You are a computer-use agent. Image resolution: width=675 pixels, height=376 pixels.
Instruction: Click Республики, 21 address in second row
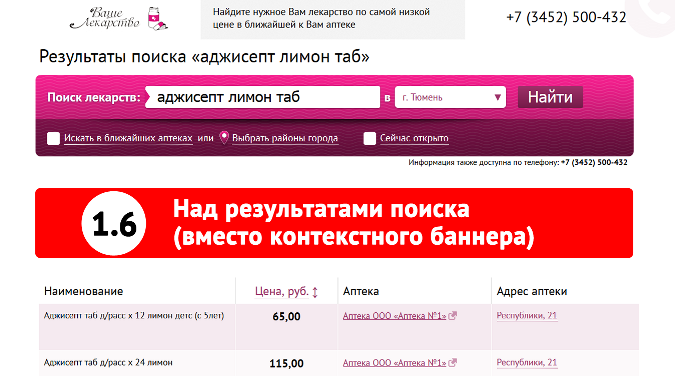point(526,363)
